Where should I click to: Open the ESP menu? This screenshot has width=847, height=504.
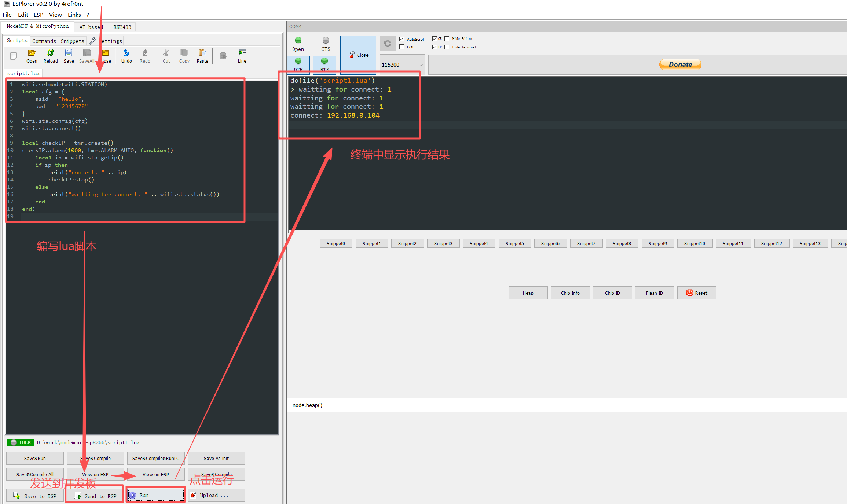[x=38, y=15]
